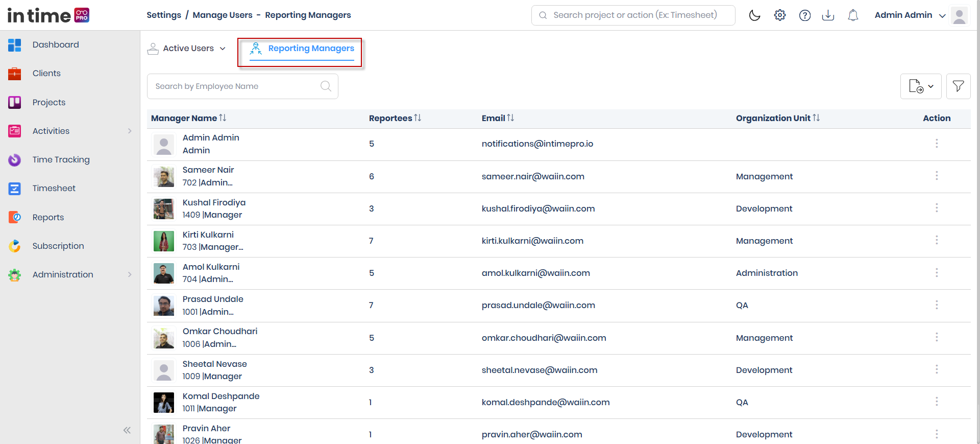Click the Administration sidebar icon
The image size is (980, 444).
(15, 275)
